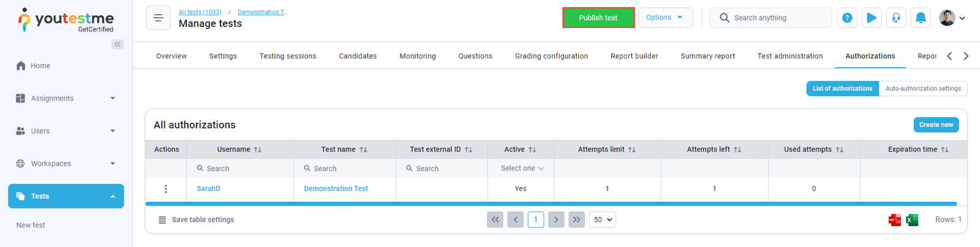This screenshot has width=980, height=247.
Task: Open the help question mark icon
Action: pos(847,18)
